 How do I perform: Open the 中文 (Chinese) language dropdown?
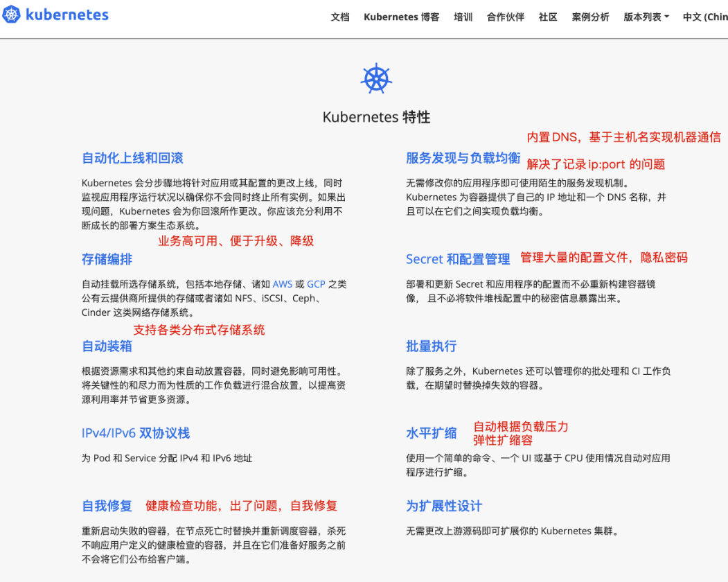[x=705, y=17]
